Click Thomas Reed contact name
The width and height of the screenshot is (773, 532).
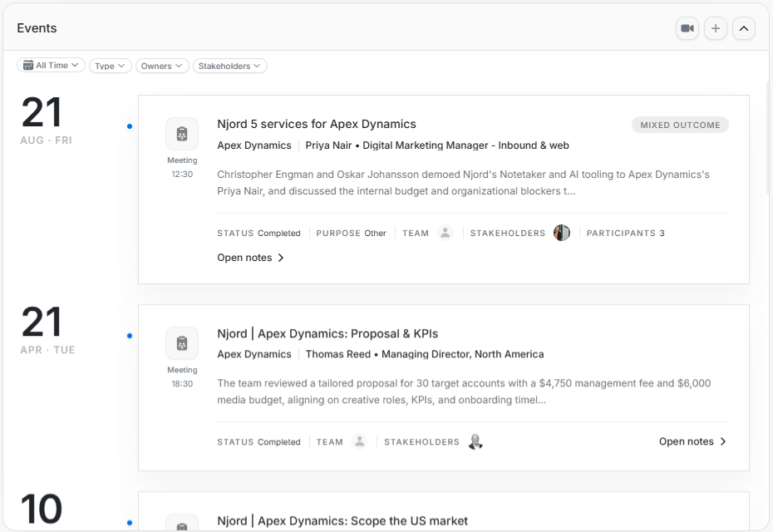[337, 354]
